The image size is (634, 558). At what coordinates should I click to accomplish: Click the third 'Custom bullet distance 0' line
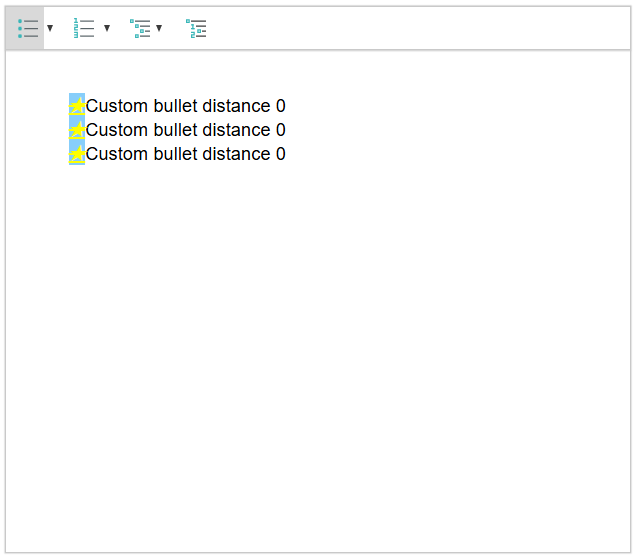coord(186,154)
